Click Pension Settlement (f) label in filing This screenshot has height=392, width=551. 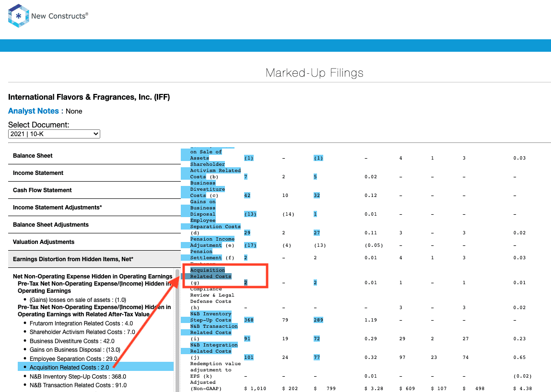click(x=212, y=254)
